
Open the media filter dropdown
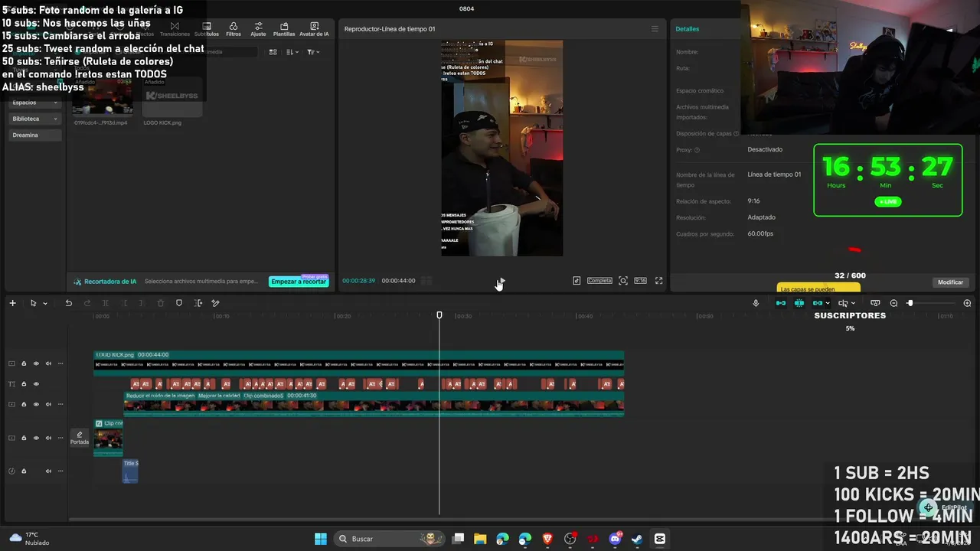312,52
